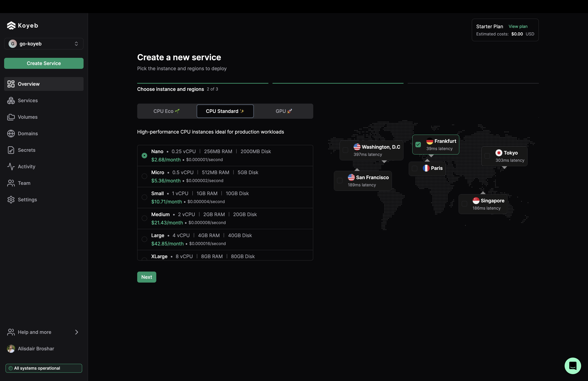Open Alisdair Broshar user menu
This screenshot has width=588, height=381.
point(44,349)
